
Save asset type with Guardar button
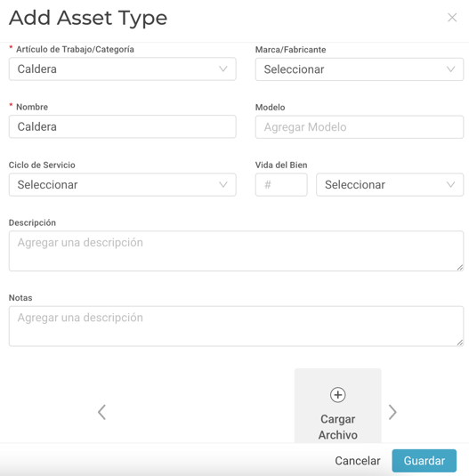pyautogui.click(x=425, y=461)
